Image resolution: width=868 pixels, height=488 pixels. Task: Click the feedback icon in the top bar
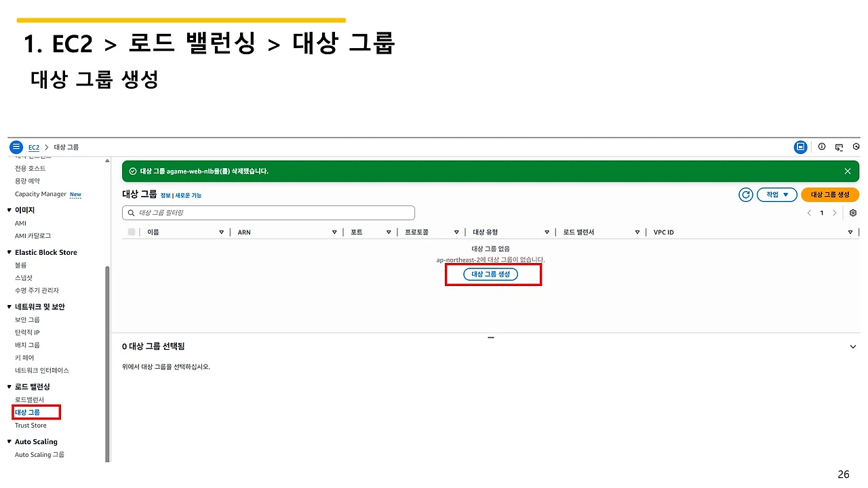tap(839, 146)
